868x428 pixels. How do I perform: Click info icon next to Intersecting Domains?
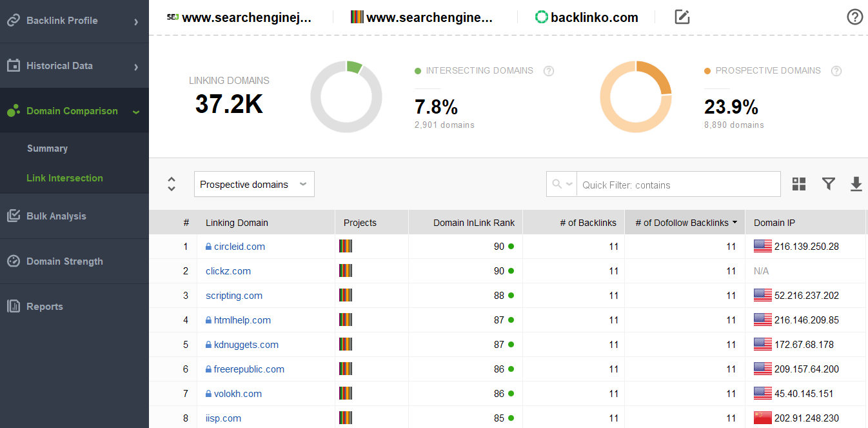point(549,71)
